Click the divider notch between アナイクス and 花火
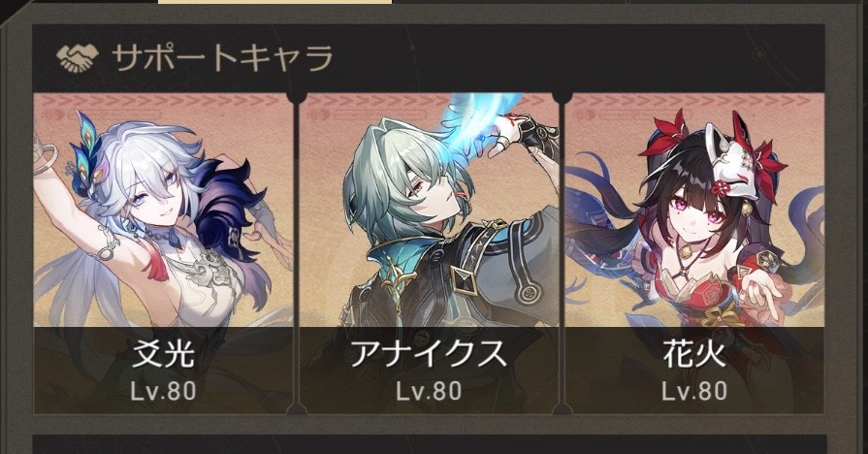 click(562, 98)
